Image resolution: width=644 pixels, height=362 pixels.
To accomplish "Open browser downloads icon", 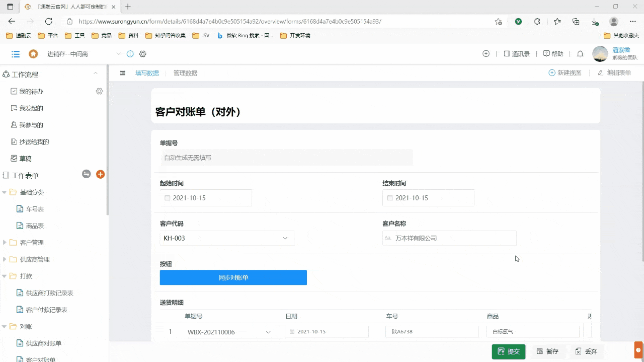I will click(595, 22).
